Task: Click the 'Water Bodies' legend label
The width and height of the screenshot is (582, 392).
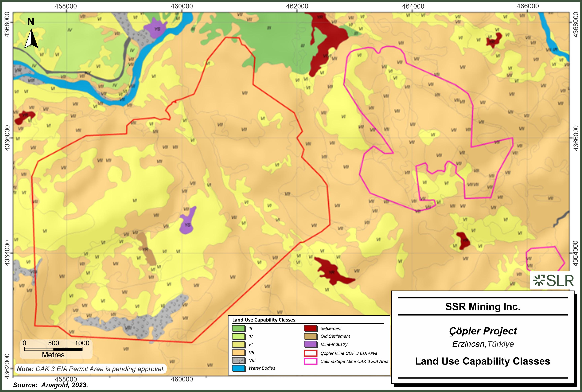Action: click(262, 368)
